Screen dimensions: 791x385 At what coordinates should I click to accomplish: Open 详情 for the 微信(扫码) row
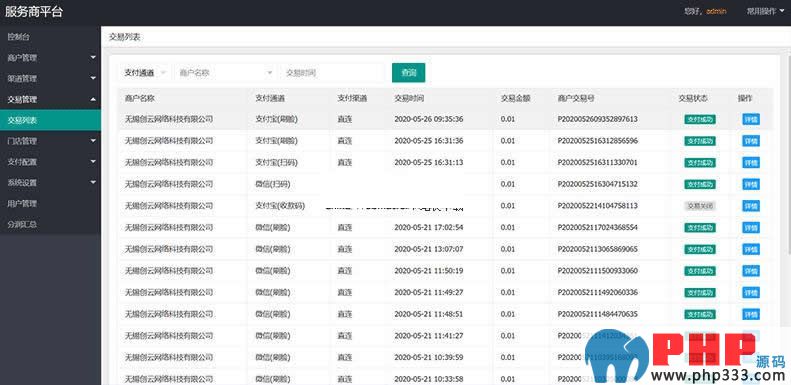[x=751, y=184]
